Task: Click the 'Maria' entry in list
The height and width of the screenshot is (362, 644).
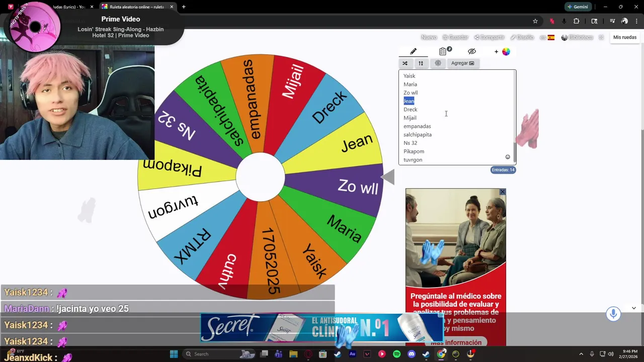Action: pyautogui.click(x=410, y=84)
